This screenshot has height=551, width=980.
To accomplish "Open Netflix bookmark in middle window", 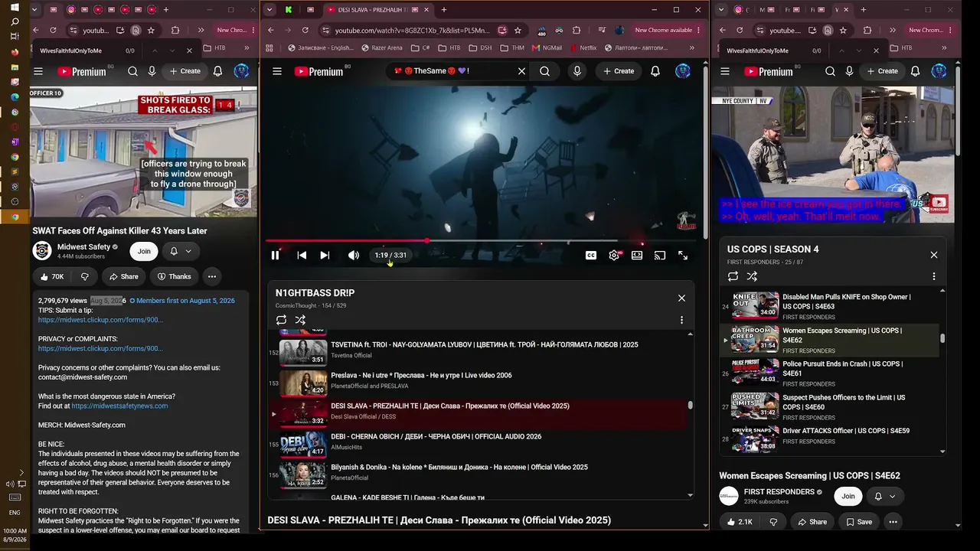I will point(583,47).
